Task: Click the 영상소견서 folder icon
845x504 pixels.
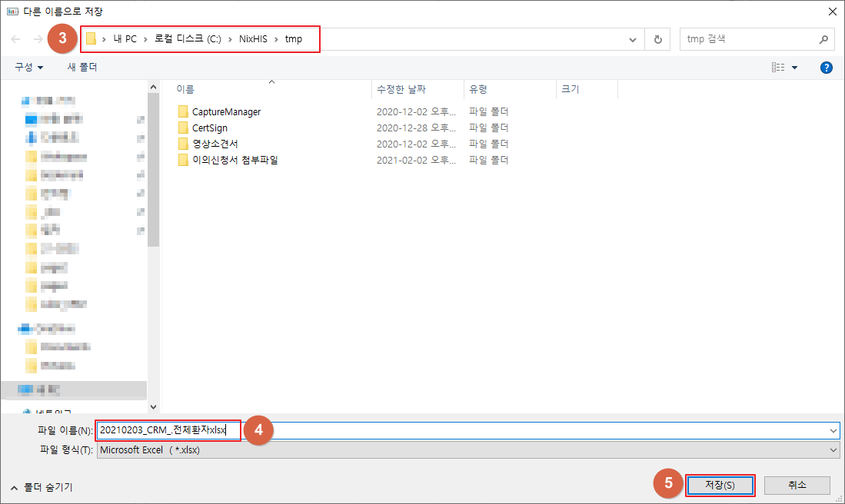Action: tap(183, 144)
